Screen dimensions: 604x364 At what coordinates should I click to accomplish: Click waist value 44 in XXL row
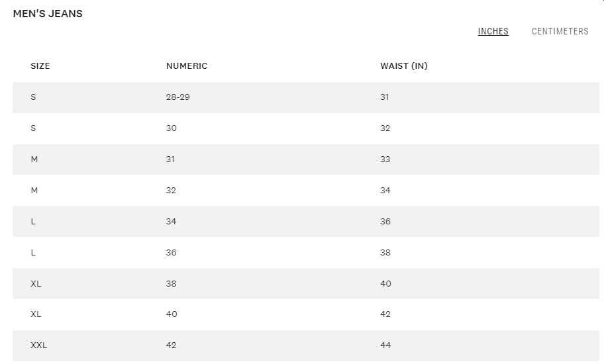click(385, 345)
